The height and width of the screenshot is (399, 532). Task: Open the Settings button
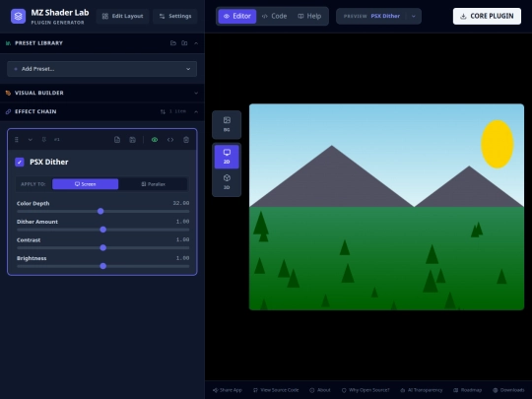(x=175, y=16)
